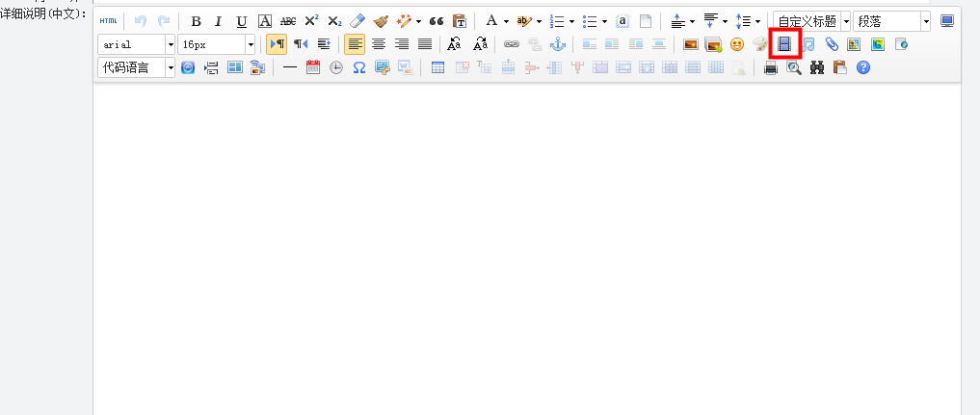This screenshot has height=415, width=980.
Task: Click the insert video film icon
Action: (785, 44)
